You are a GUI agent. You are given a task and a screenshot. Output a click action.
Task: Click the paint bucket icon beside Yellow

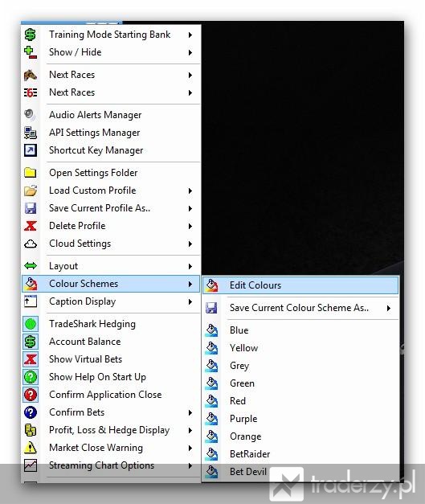pos(211,348)
